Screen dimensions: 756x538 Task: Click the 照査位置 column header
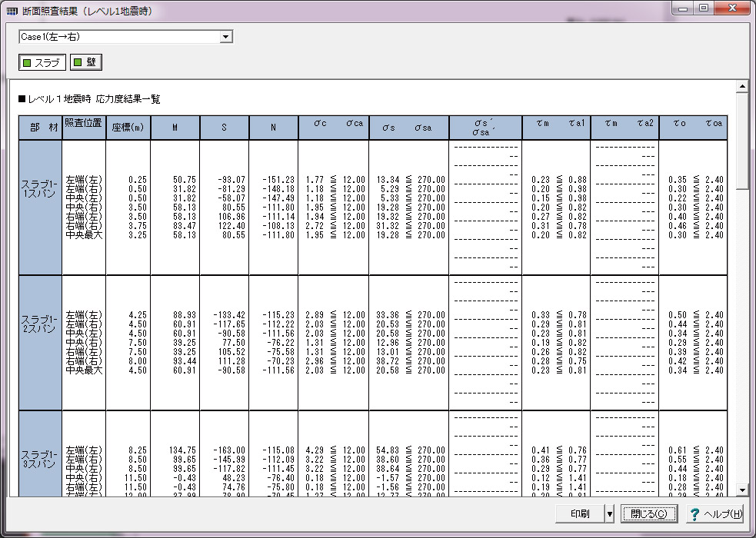click(x=84, y=128)
